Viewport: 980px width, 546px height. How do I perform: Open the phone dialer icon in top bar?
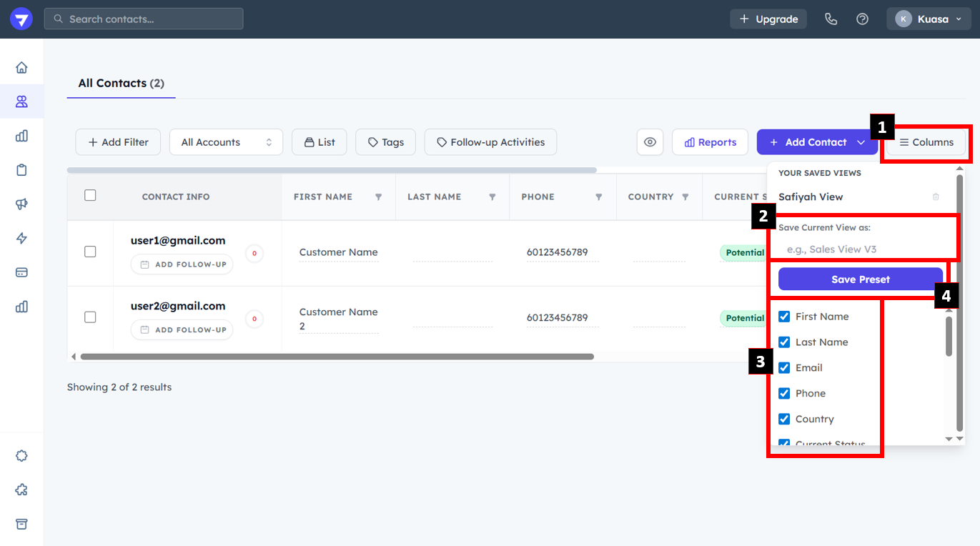[x=831, y=19]
